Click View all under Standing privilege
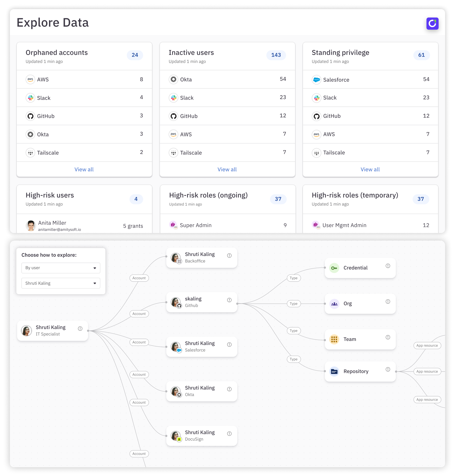This screenshot has width=455, height=476. 370,170
